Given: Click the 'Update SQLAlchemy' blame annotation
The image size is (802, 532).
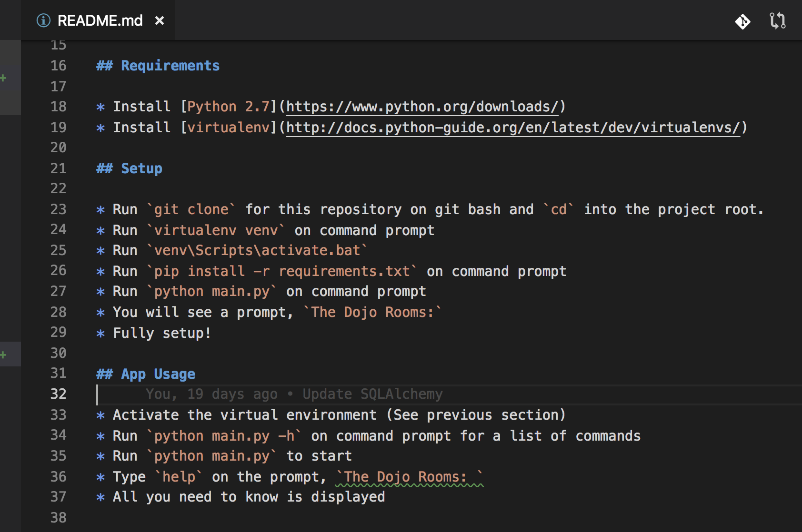Looking at the screenshot, I should 371,394.
